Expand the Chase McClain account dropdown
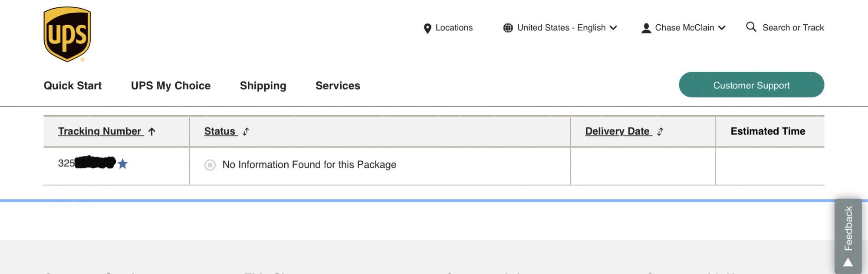868x274 pixels. (x=722, y=28)
